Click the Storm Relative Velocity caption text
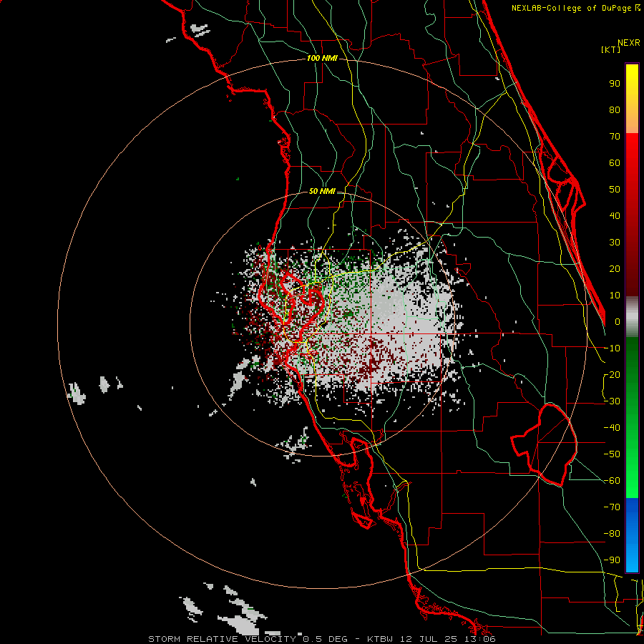The image size is (644, 644). click(x=321, y=639)
